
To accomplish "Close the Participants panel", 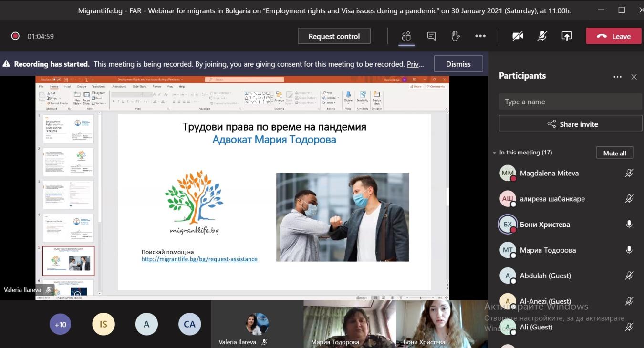I will (x=634, y=77).
